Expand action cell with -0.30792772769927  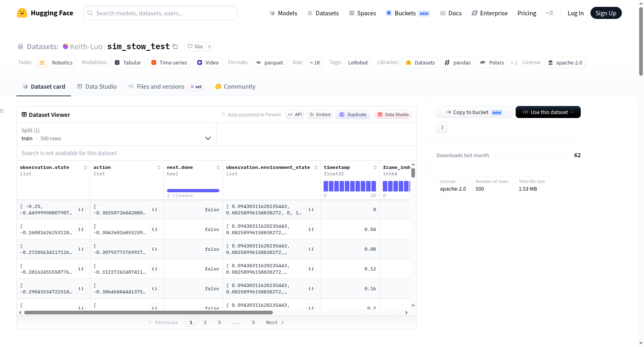(155, 249)
